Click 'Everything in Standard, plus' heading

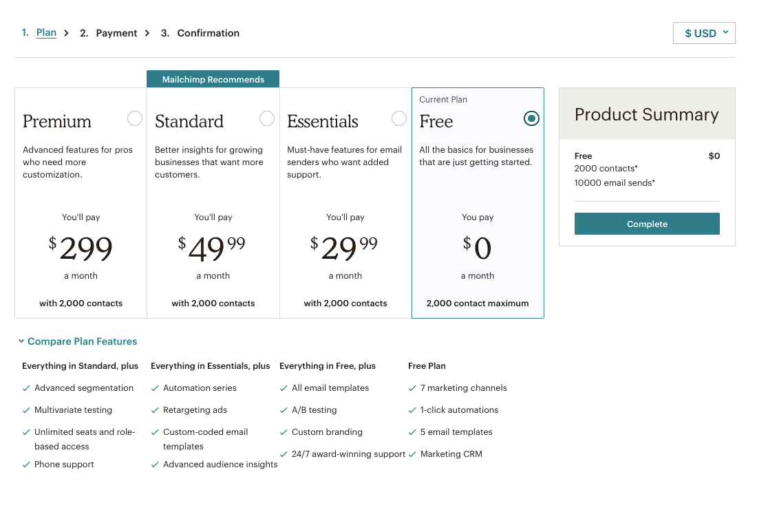click(80, 366)
